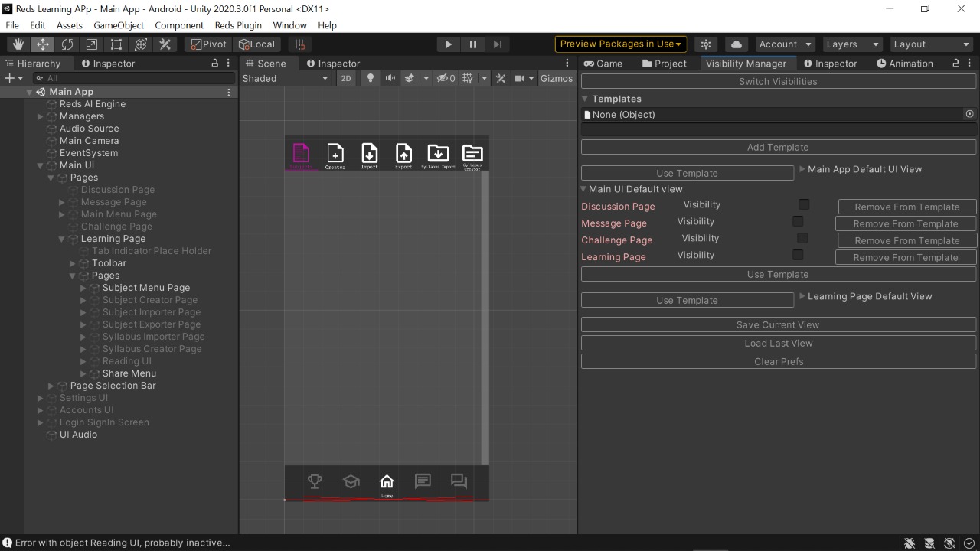Click Clear Prefs button
Screen dimensions: 980x551
778,361
